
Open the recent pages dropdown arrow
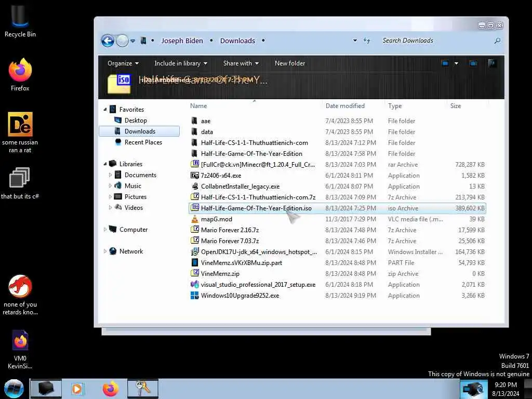132,41
